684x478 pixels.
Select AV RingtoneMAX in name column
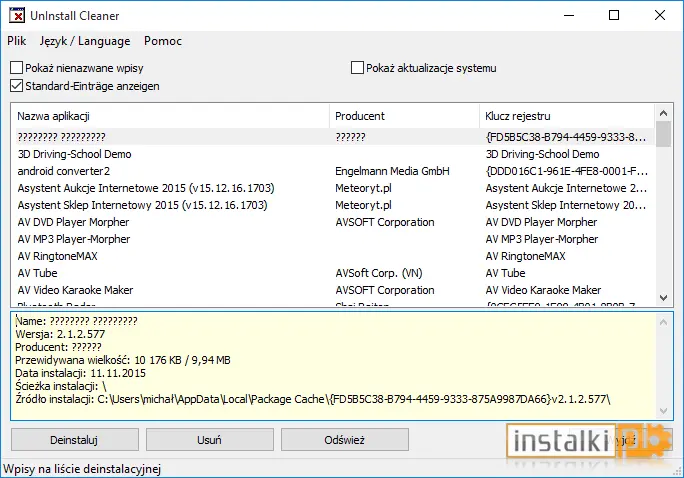click(58, 256)
